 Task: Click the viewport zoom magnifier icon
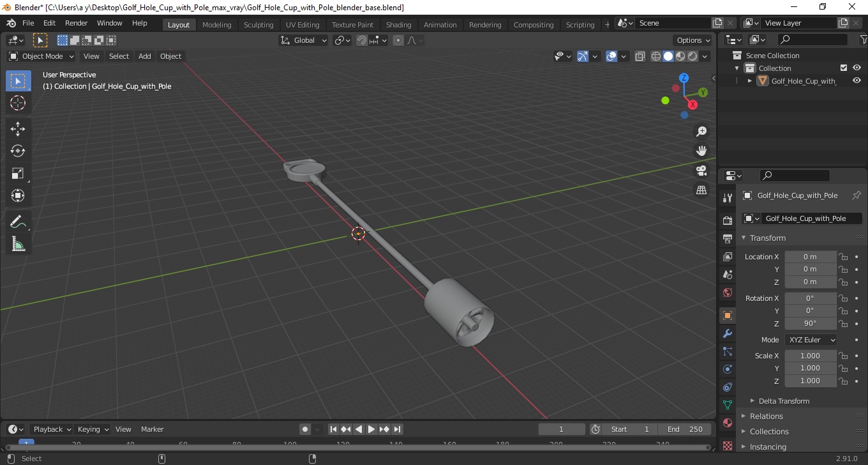tap(701, 132)
